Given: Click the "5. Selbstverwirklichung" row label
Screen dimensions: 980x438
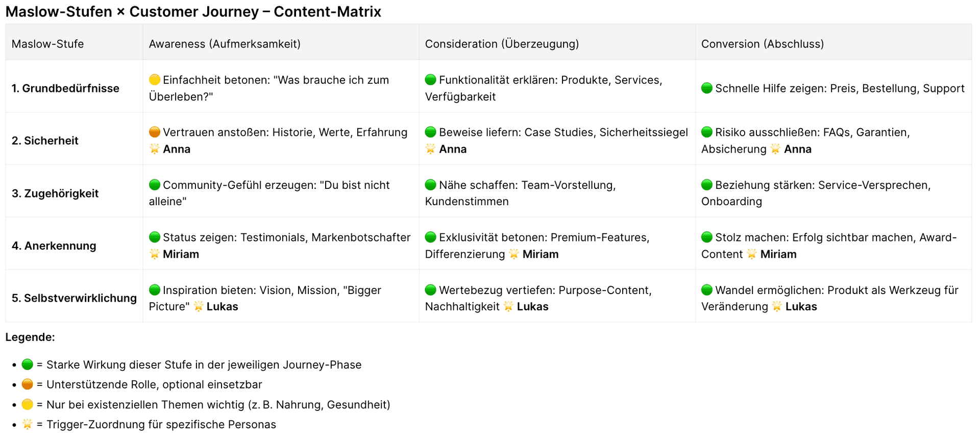Looking at the screenshot, I should [74, 298].
